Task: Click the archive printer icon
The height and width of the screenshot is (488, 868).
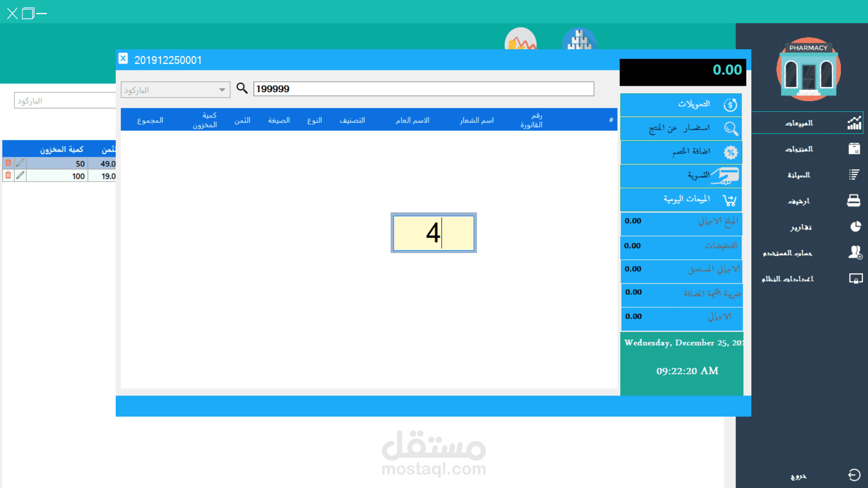Action: 853,201
